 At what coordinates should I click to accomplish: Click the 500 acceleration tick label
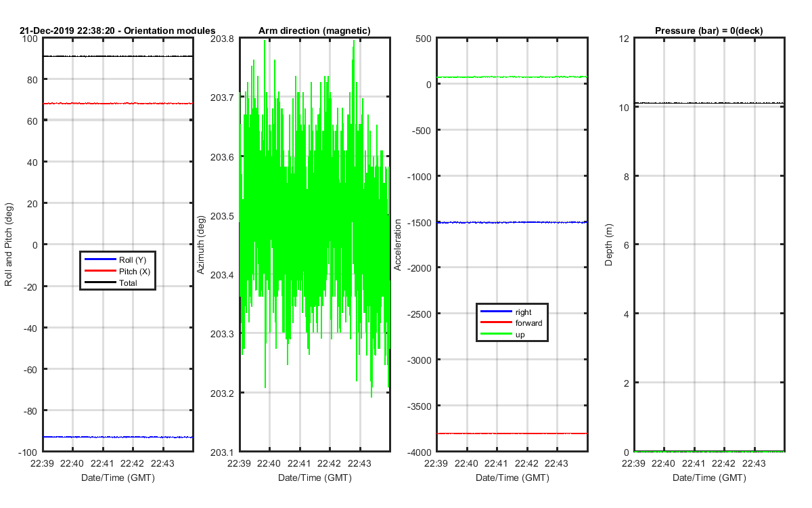[424, 39]
